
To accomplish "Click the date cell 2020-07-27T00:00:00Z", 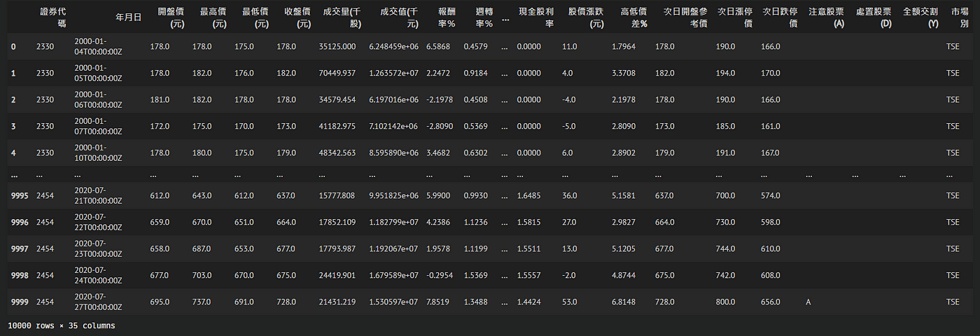I will pos(98,302).
